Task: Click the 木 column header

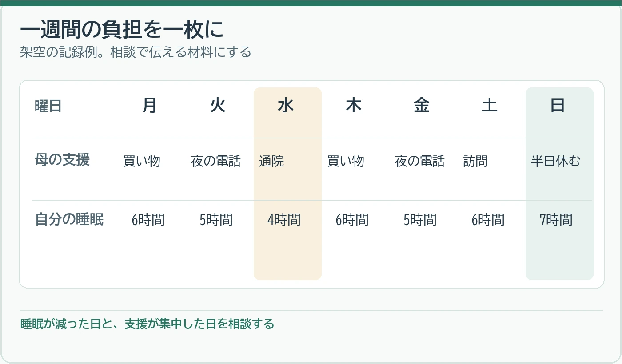Action: click(x=354, y=106)
